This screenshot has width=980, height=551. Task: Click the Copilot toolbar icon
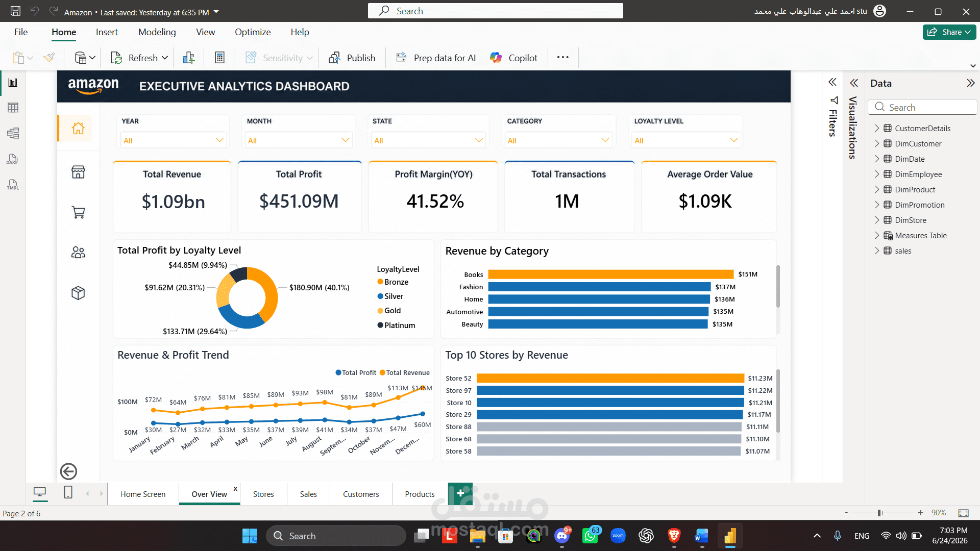[513, 58]
